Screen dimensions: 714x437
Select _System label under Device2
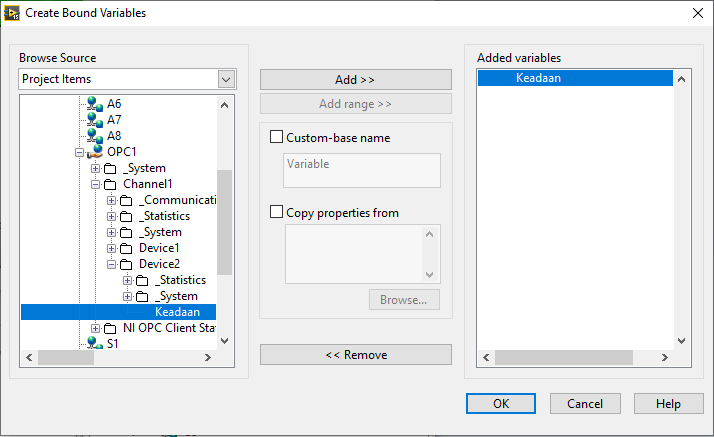click(176, 296)
